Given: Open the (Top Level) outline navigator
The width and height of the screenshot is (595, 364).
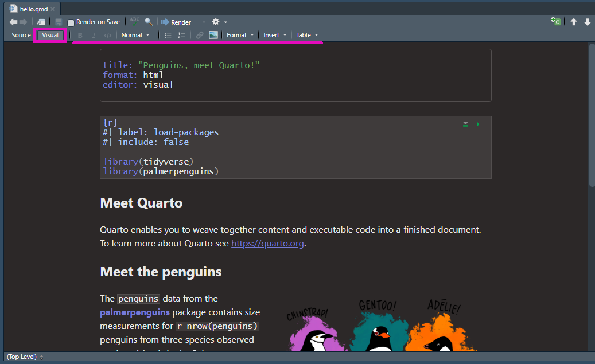Looking at the screenshot, I should pos(24,357).
